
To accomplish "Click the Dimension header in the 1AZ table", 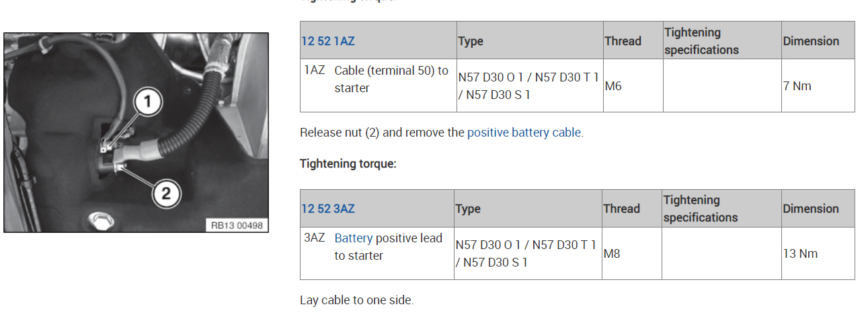I will [811, 41].
